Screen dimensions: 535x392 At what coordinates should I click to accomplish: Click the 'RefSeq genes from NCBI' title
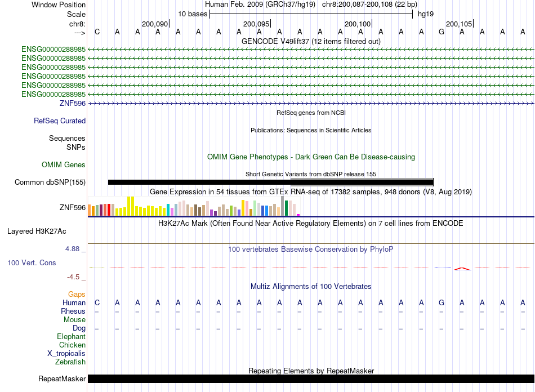[311, 113]
